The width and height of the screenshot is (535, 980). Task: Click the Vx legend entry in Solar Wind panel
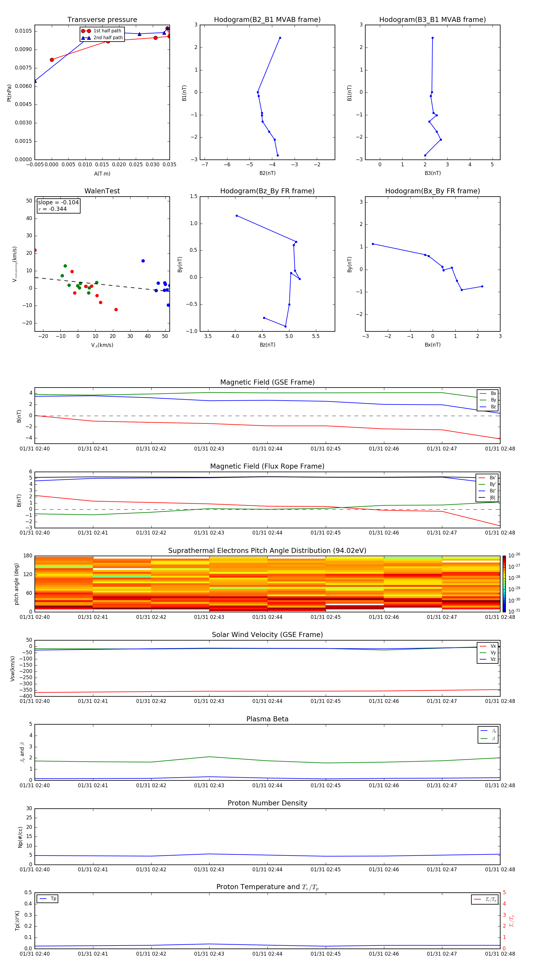click(x=488, y=646)
